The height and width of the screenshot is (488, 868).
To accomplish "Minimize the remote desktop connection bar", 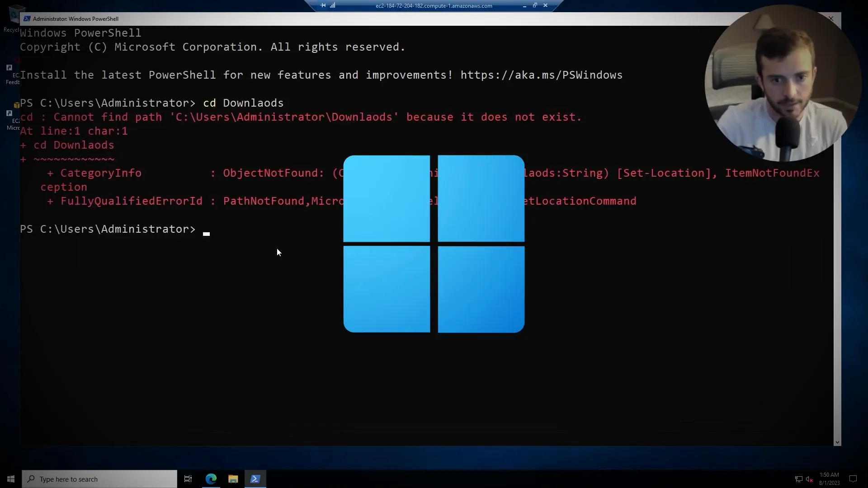I will [x=524, y=6].
